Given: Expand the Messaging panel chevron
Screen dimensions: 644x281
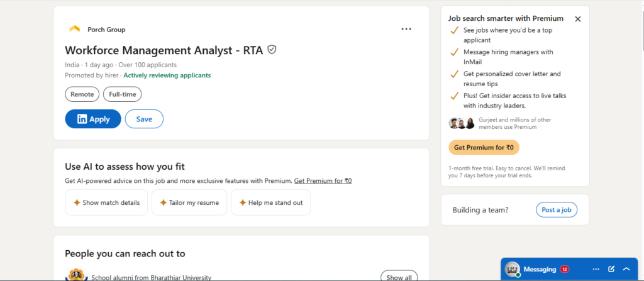Looking at the screenshot, I should 626,269.
